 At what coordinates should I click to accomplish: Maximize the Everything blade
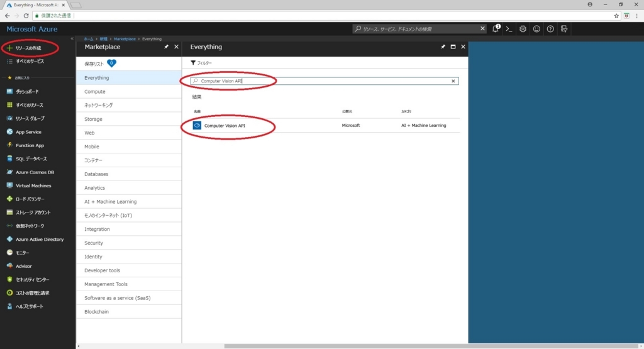(x=453, y=47)
